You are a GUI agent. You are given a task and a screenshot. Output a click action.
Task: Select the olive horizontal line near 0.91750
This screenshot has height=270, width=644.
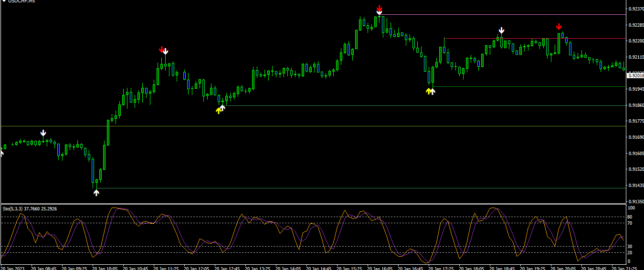click(313, 126)
